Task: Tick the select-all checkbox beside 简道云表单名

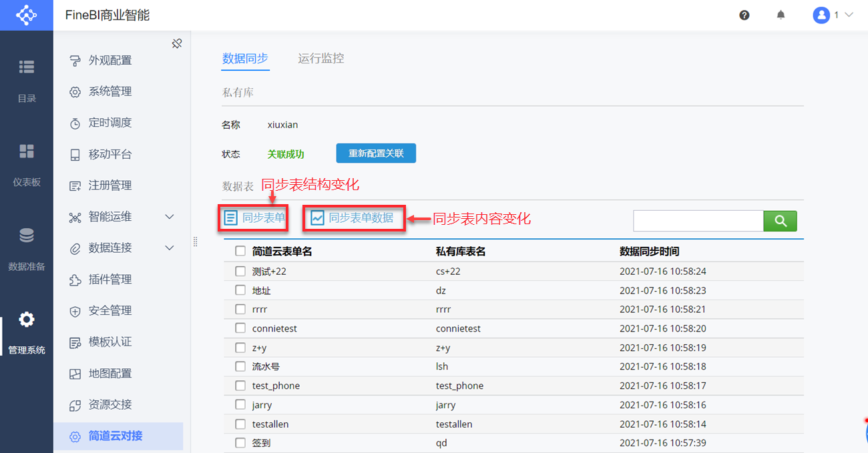Action: (240, 252)
